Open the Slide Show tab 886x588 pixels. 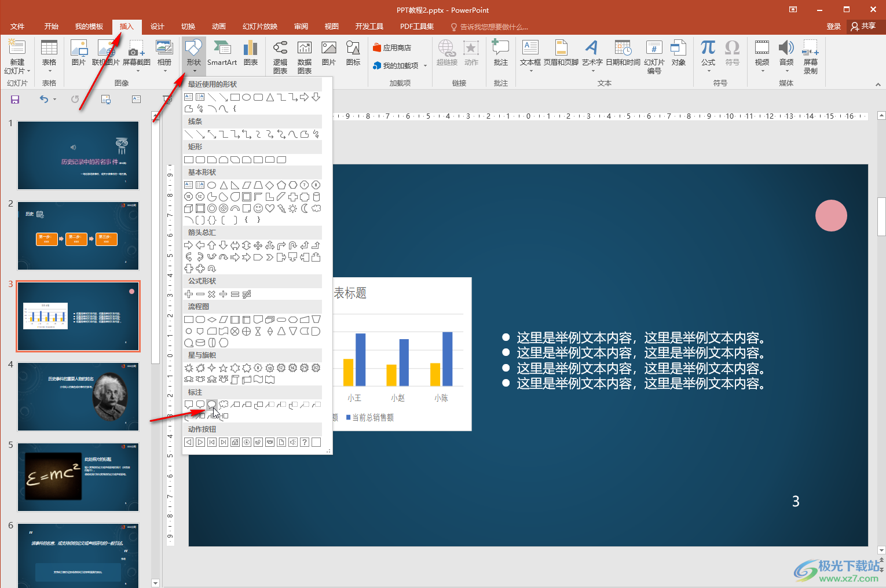point(260,27)
